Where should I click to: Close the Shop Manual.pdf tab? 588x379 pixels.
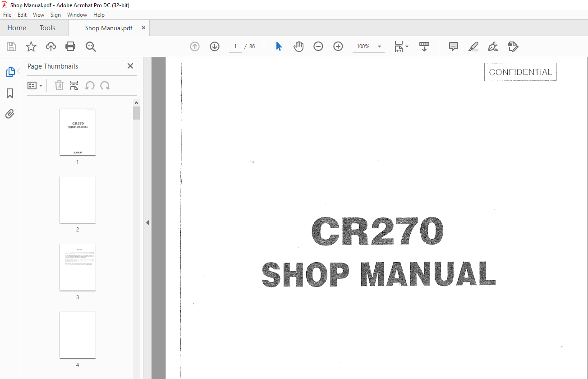tap(143, 28)
